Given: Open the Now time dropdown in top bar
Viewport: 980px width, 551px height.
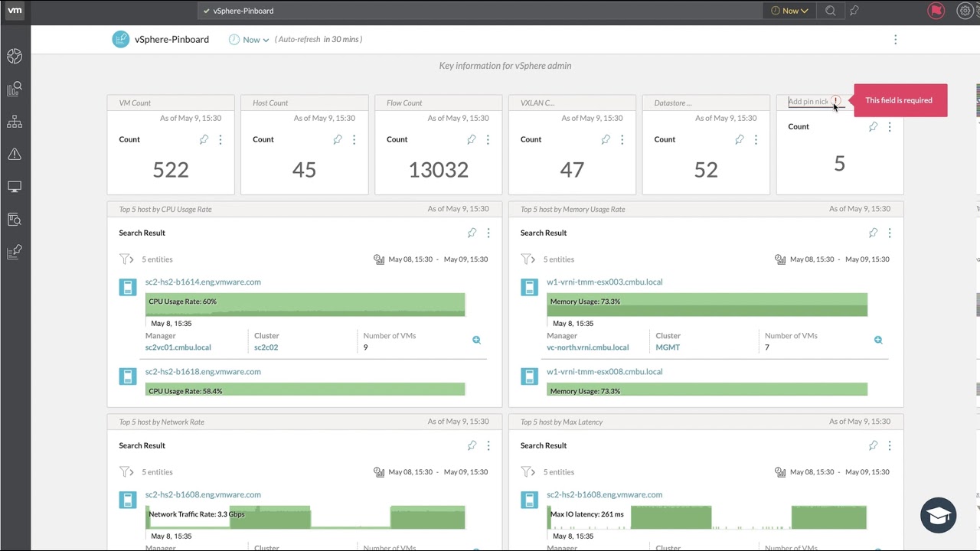Looking at the screenshot, I should tap(789, 11).
